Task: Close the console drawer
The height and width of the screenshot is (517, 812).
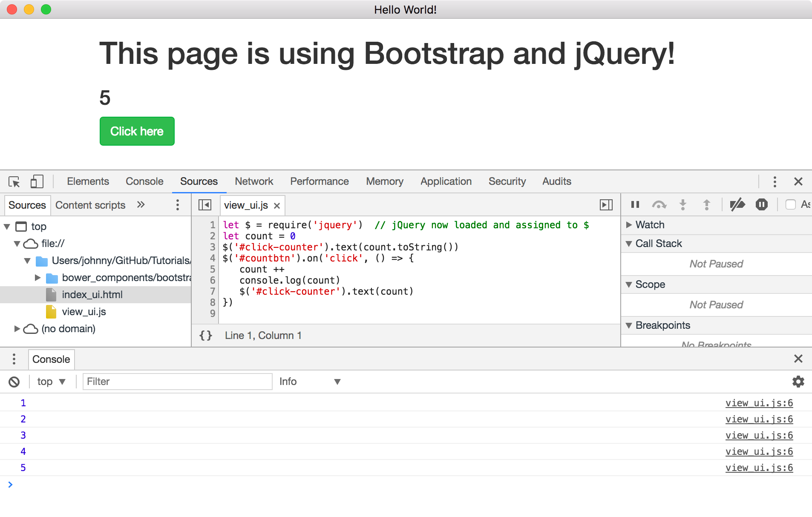Action: [x=798, y=359]
